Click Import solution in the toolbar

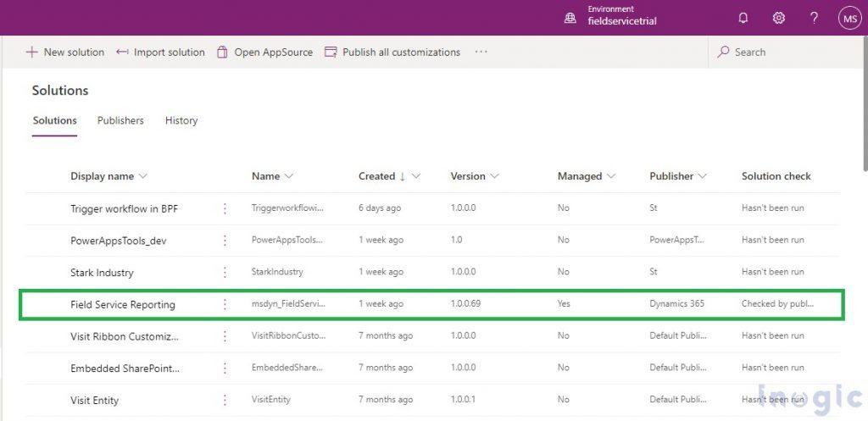coord(161,52)
